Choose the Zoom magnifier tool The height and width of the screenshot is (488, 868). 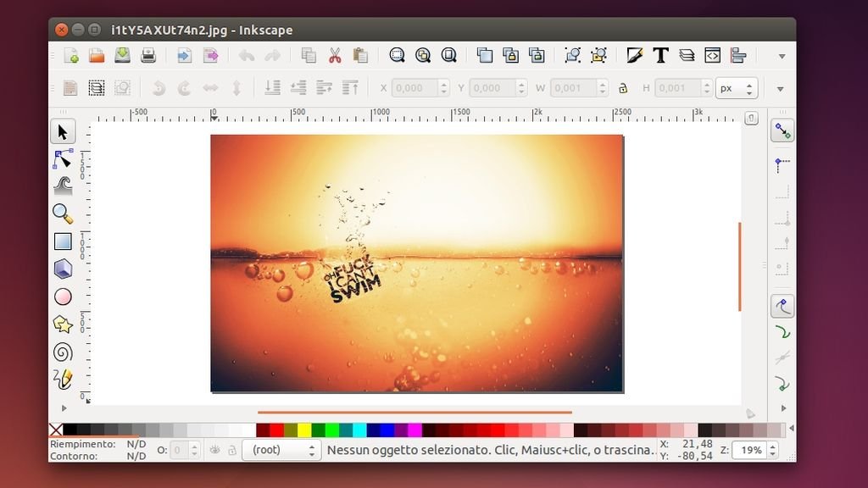pyautogui.click(x=63, y=213)
